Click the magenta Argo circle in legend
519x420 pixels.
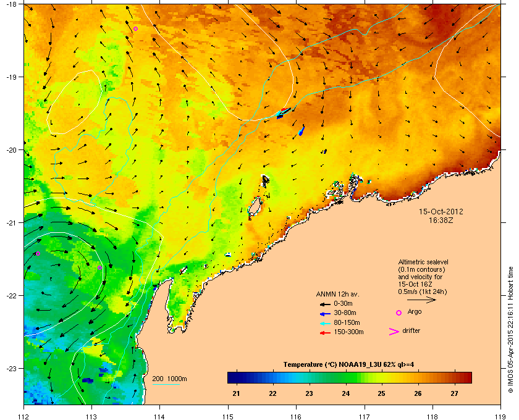coord(399,313)
